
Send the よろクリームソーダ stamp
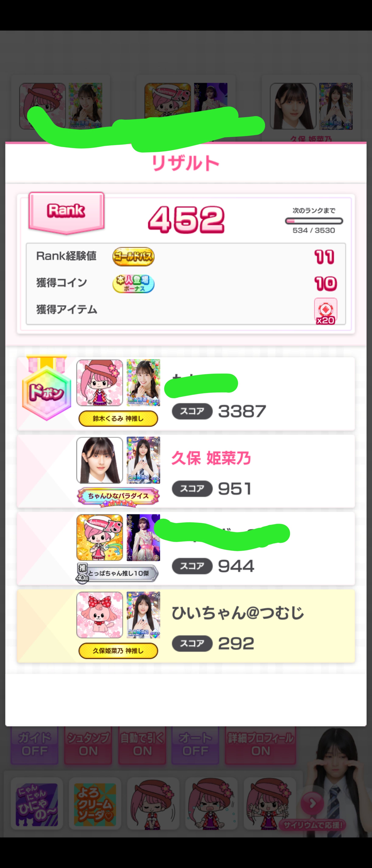[x=95, y=804]
